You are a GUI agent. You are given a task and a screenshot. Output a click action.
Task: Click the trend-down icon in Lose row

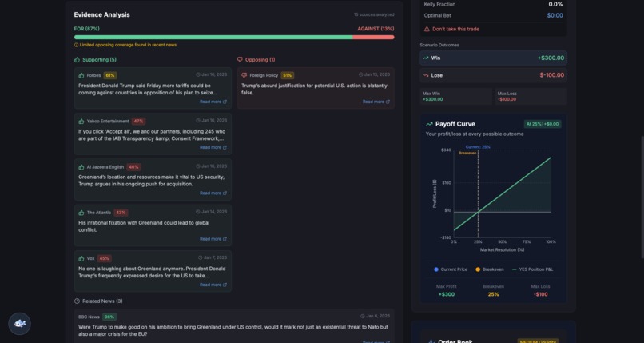coord(426,75)
